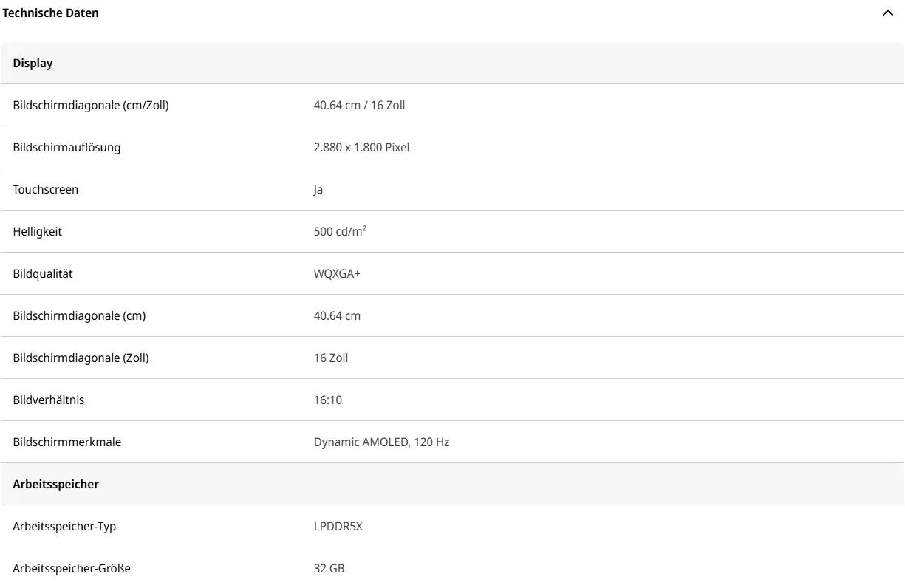Collapse the Technische Daten section chevron
The image size is (905, 588).
[887, 13]
